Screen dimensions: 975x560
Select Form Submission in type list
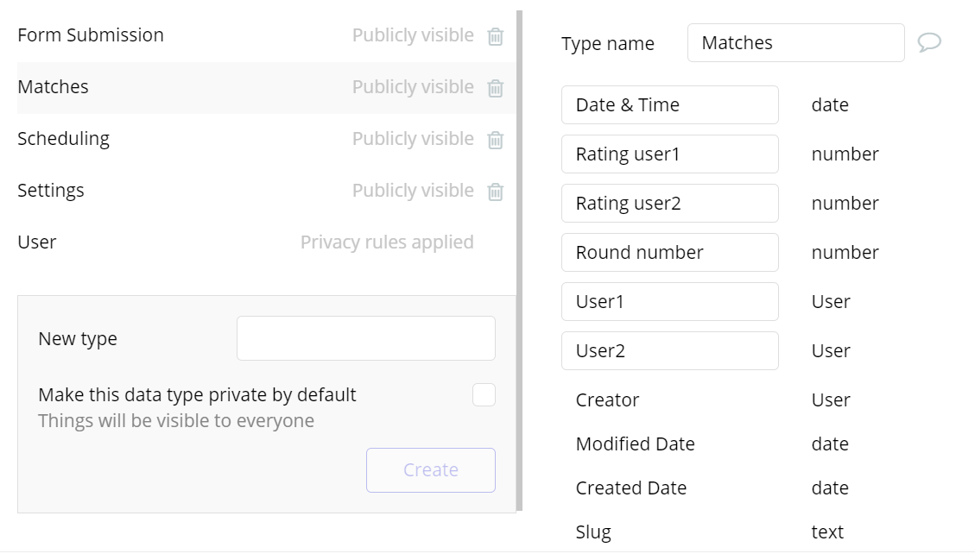[91, 35]
